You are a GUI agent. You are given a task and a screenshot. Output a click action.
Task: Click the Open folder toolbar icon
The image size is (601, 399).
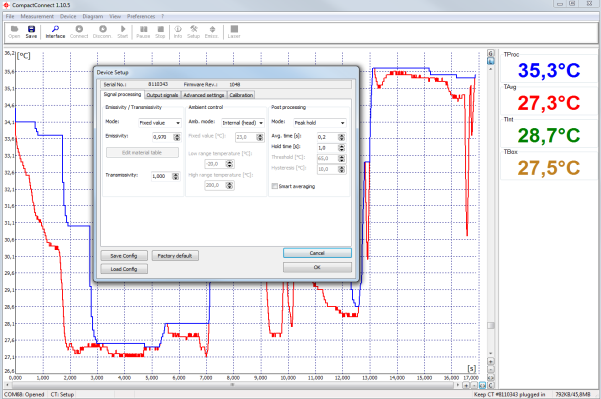[14, 29]
